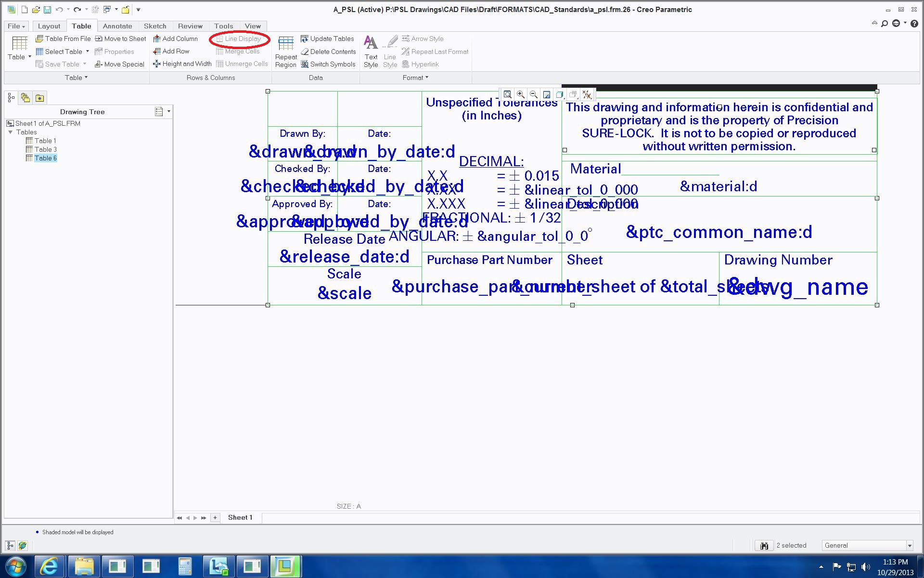The width and height of the screenshot is (924, 578).
Task: Open the Table menu tab
Action: click(80, 26)
